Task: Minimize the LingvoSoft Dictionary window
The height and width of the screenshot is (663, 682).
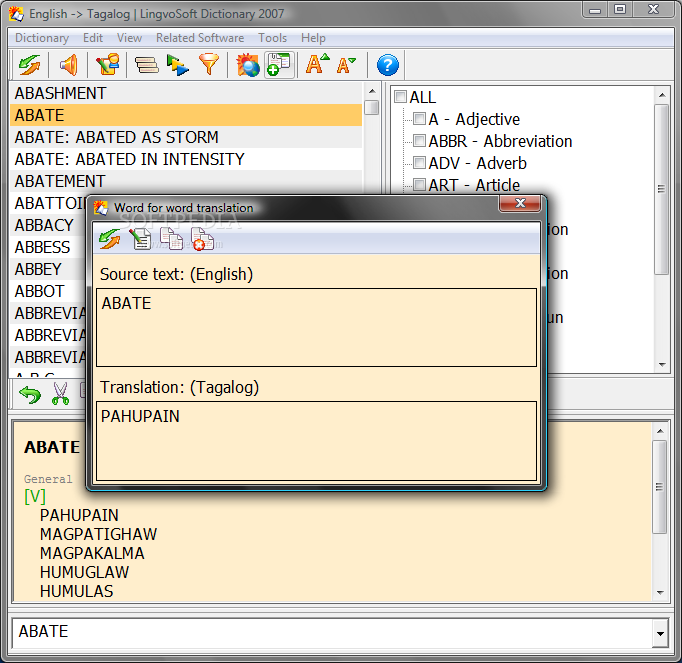Action: (x=595, y=9)
